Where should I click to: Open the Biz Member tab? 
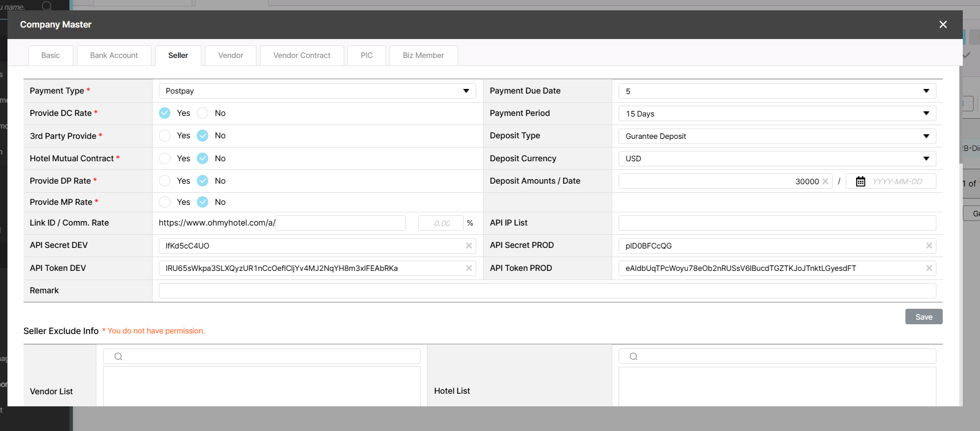(423, 56)
